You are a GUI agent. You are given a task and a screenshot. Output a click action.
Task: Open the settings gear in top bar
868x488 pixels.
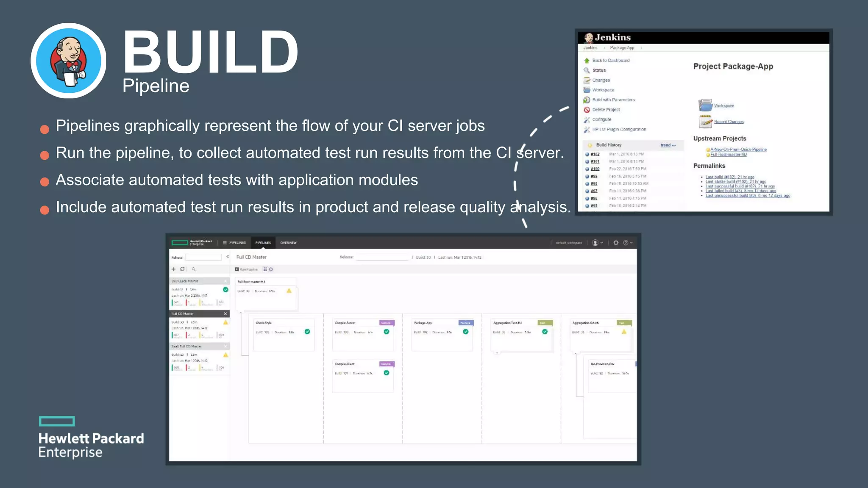click(616, 243)
